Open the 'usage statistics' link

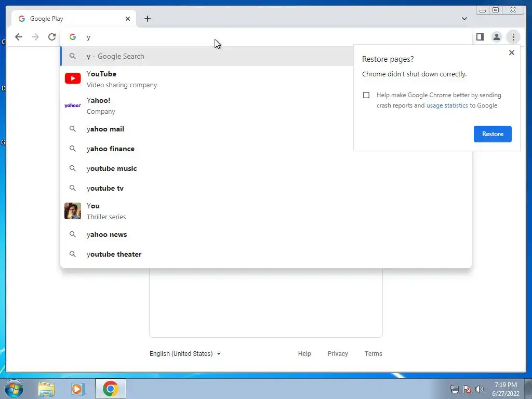pos(447,105)
